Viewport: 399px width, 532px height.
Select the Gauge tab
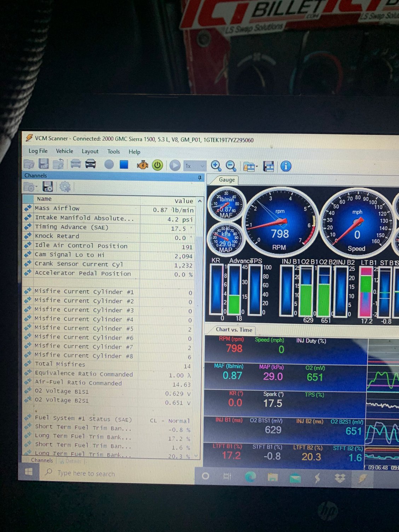click(226, 180)
